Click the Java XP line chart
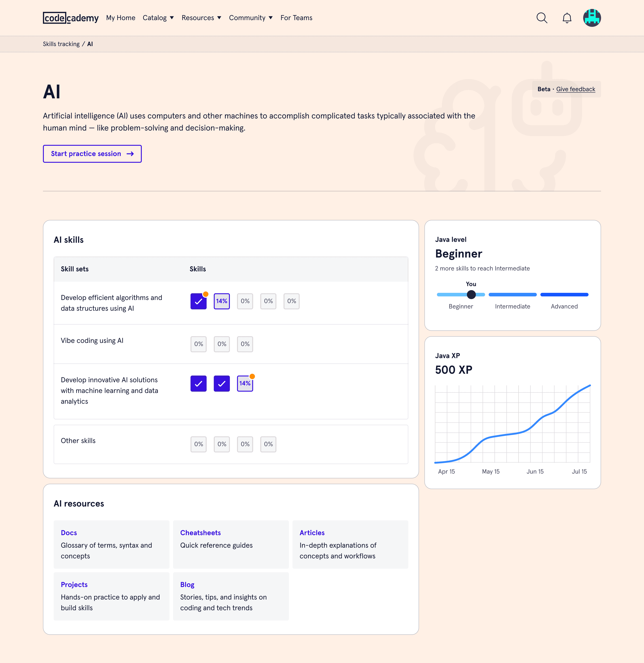 [x=513, y=424]
